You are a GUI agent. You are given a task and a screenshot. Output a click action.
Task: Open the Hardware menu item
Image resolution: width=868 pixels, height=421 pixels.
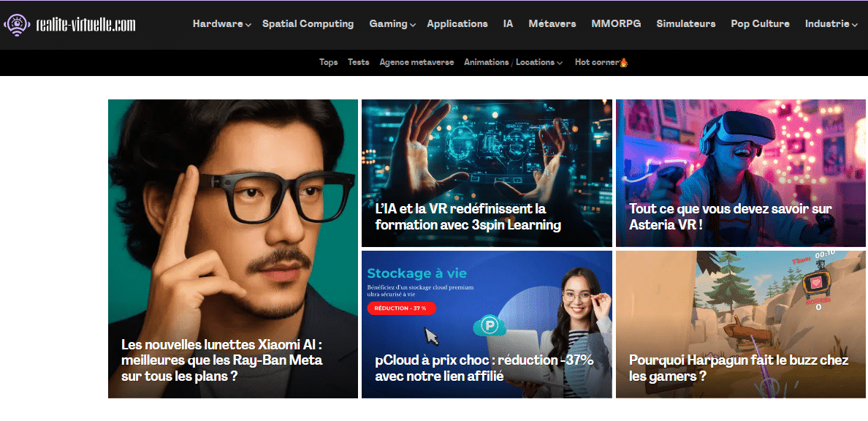[218, 24]
